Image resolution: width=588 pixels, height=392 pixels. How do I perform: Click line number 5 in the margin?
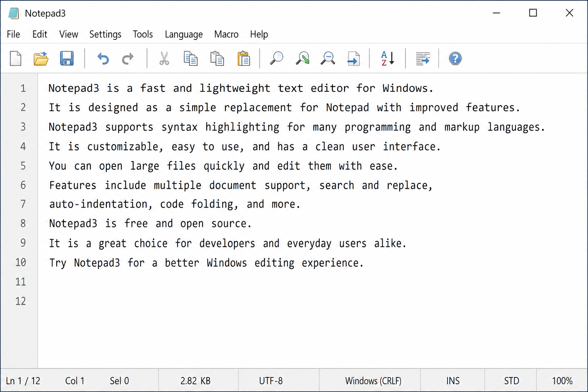coord(23,166)
